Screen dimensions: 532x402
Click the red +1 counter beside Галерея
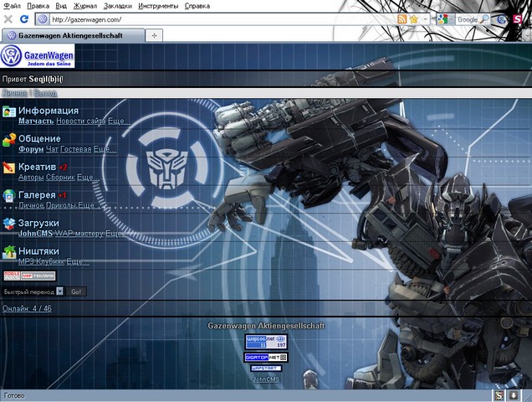coord(62,195)
